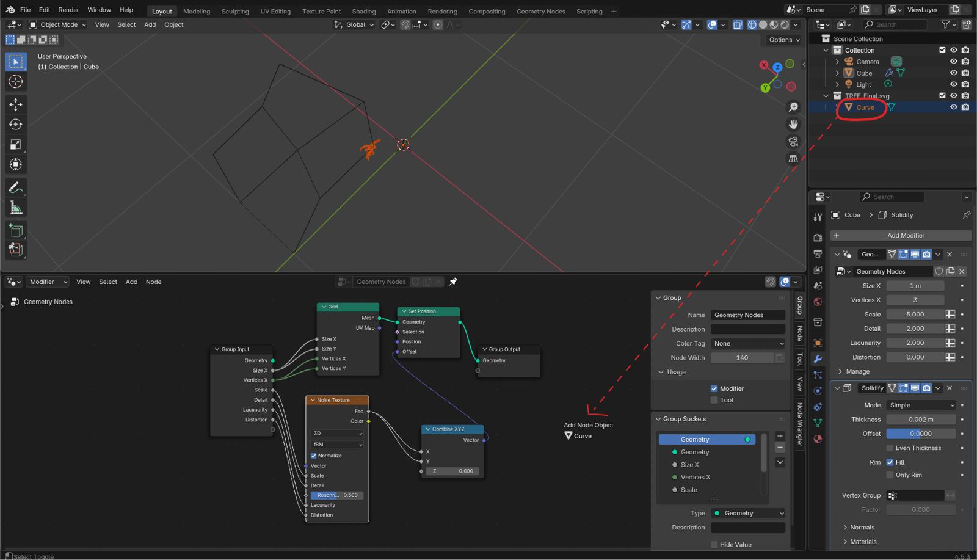This screenshot has height=560, width=977.
Task: Expand the Manage section
Action: tap(857, 371)
